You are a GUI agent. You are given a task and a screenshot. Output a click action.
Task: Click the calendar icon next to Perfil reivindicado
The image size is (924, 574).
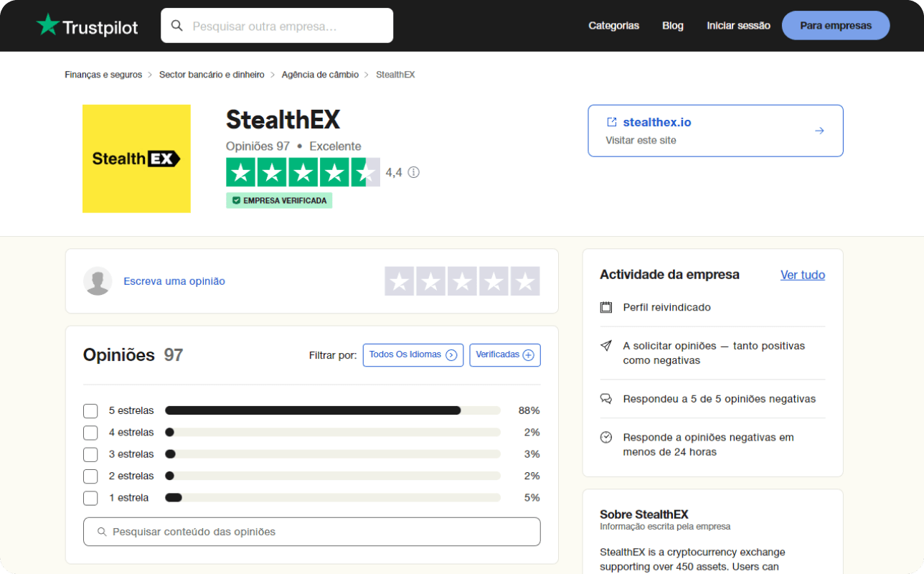coord(606,307)
